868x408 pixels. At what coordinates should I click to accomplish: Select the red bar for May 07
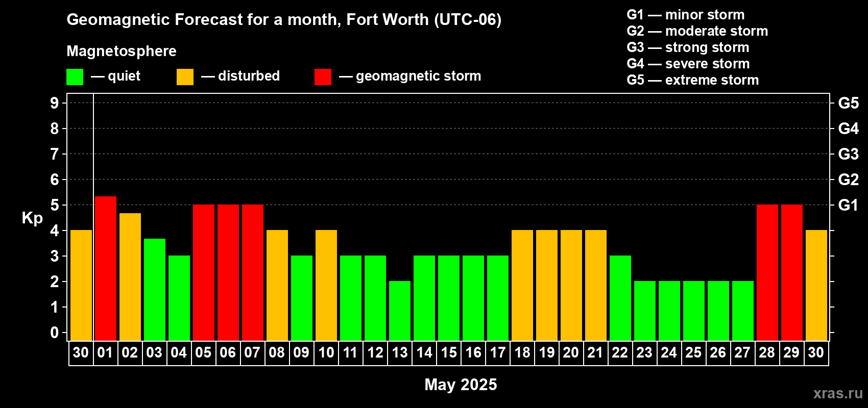tap(253, 273)
